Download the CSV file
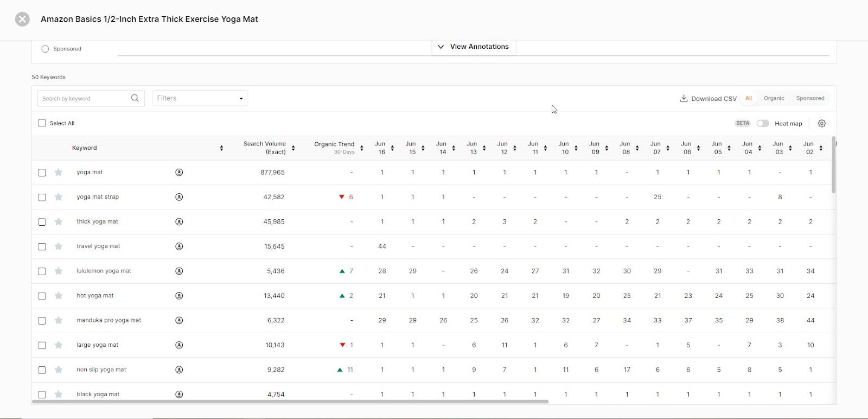Screen dimensions: 868x419 tap(708, 99)
